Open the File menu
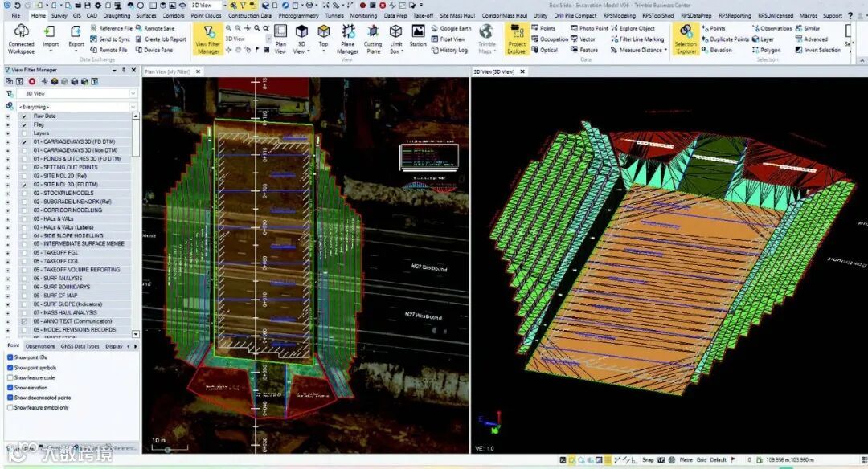 pos(15,16)
